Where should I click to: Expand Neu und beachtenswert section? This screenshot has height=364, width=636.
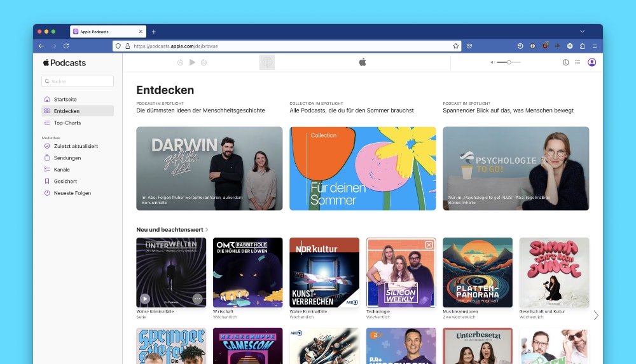[x=172, y=230]
